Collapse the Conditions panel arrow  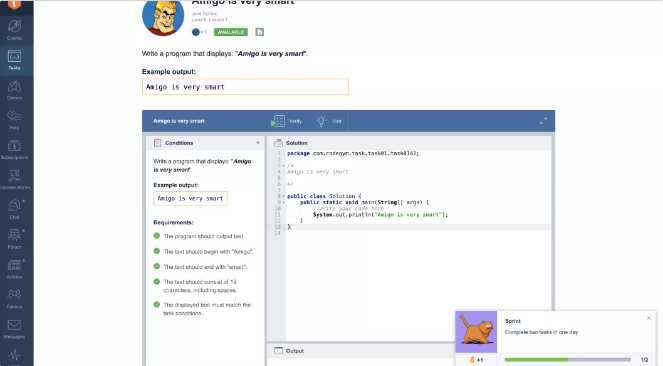258,143
